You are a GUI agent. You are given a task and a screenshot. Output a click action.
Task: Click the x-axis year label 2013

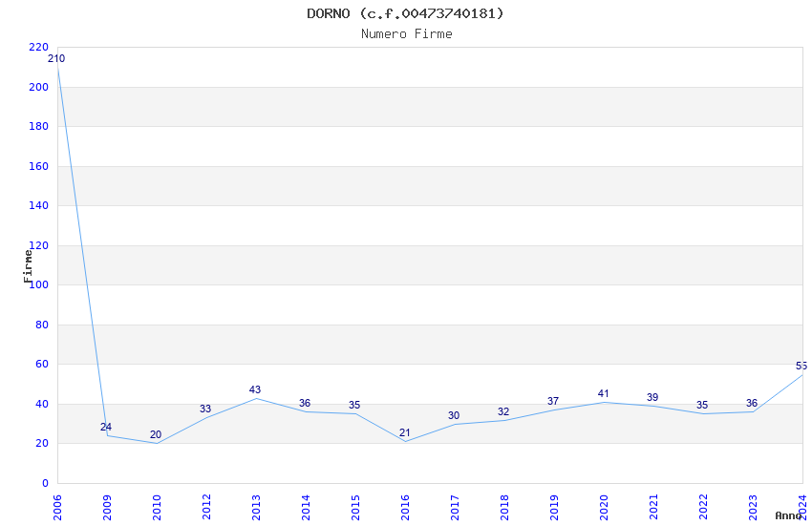256,508
